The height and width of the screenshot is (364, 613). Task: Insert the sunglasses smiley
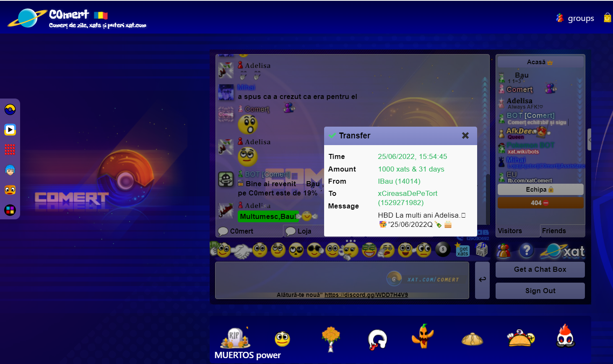(315, 250)
